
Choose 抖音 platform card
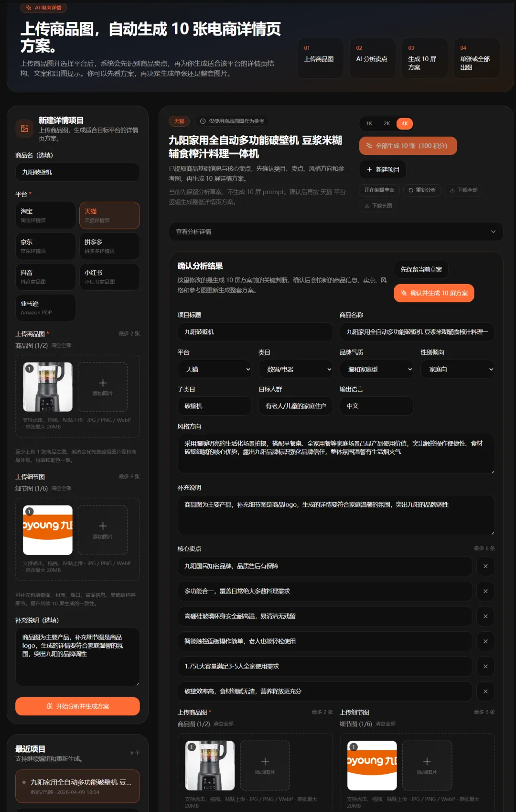click(x=45, y=277)
